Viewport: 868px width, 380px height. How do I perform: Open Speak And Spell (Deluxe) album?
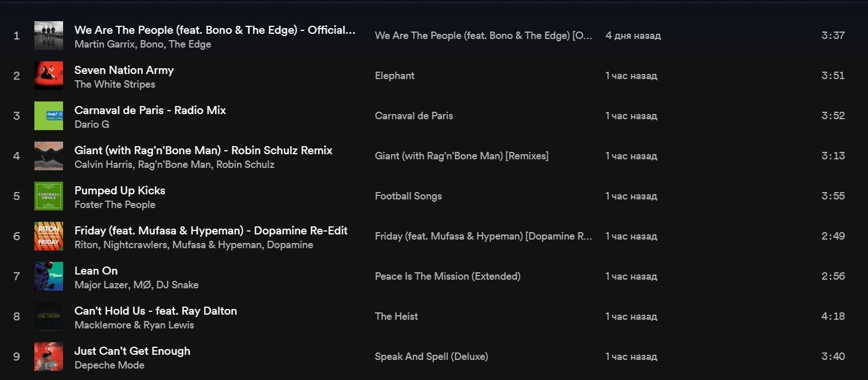[x=431, y=357]
